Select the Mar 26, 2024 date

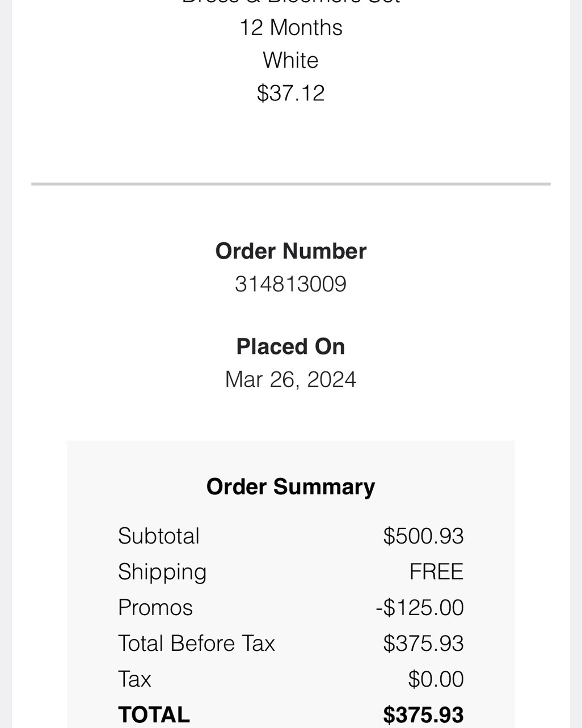pyautogui.click(x=290, y=379)
